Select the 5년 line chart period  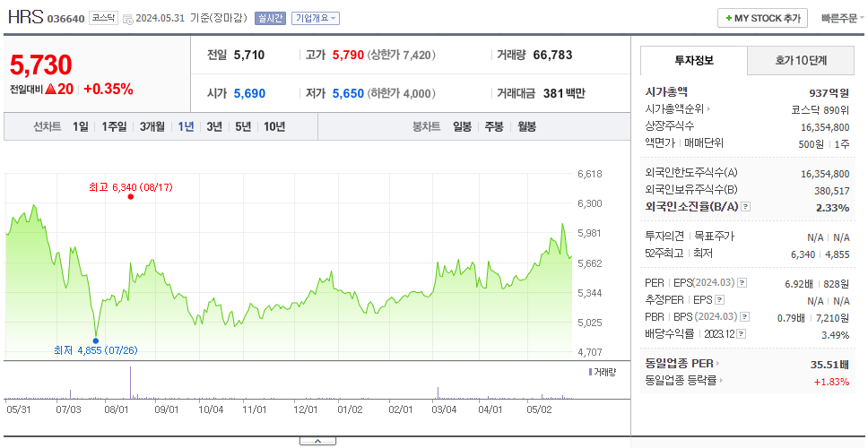tap(243, 126)
